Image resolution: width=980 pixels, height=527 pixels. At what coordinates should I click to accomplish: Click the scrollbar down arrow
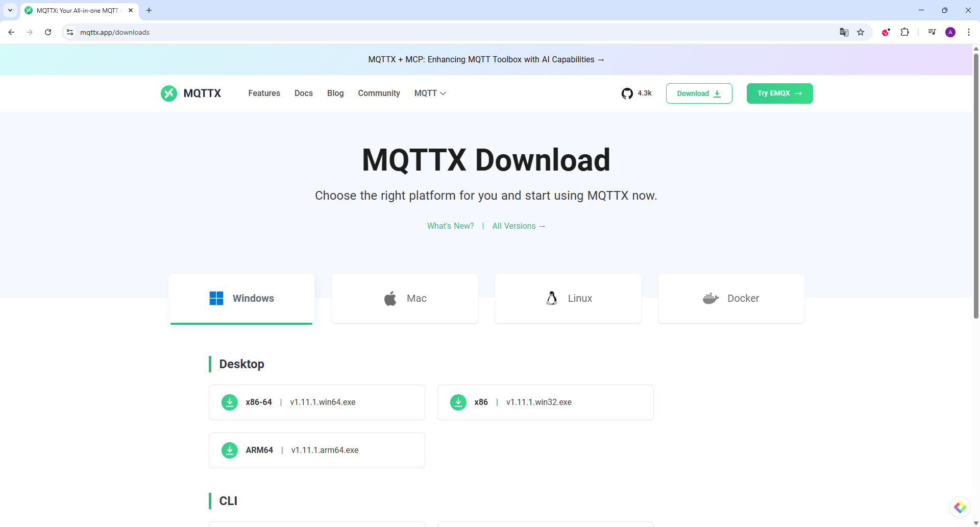[x=976, y=523]
